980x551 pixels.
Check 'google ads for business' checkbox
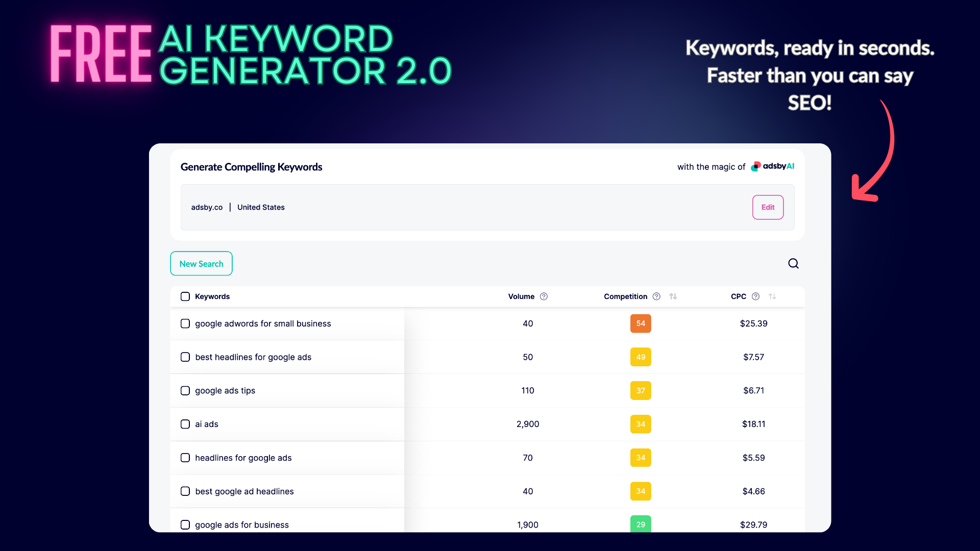point(185,524)
